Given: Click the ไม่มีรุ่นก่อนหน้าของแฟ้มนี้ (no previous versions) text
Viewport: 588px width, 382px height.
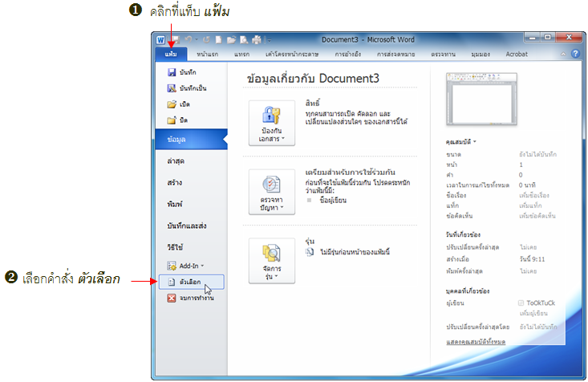Looking at the screenshot, I should click(x=355, y=252).
